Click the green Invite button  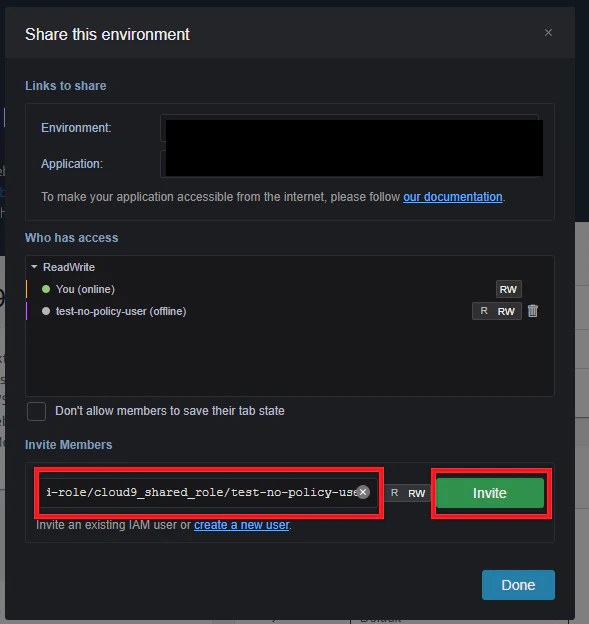(490, 493)
